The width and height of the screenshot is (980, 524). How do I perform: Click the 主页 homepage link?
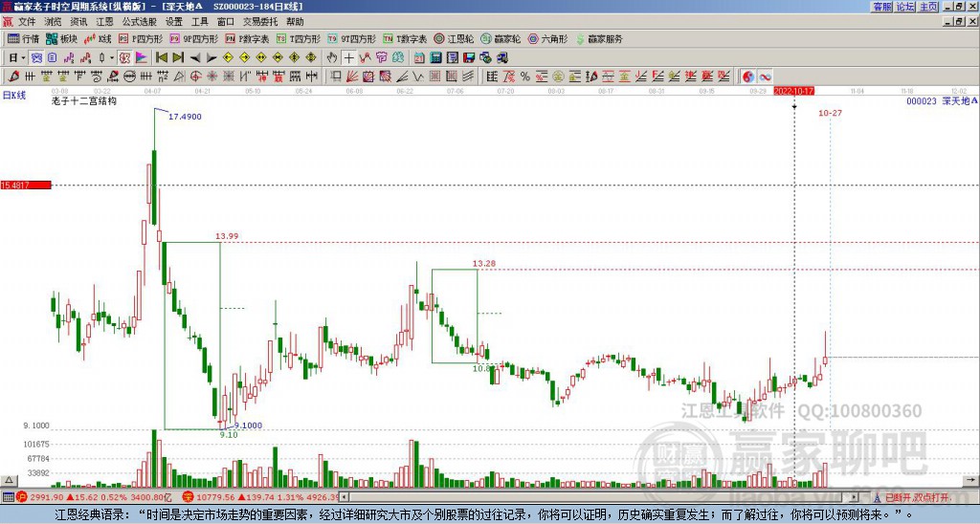click(x=928, y=7)
